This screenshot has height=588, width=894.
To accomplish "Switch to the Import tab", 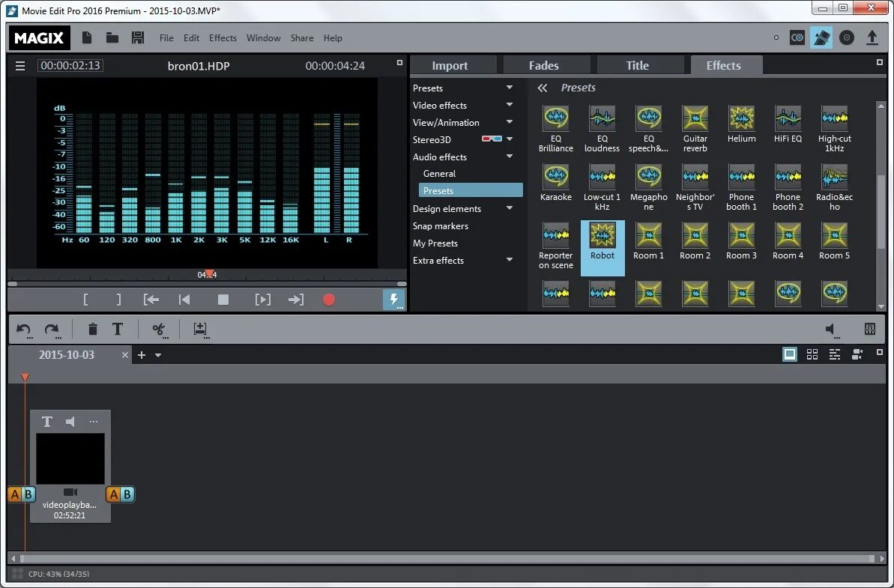I will point(453,65).
